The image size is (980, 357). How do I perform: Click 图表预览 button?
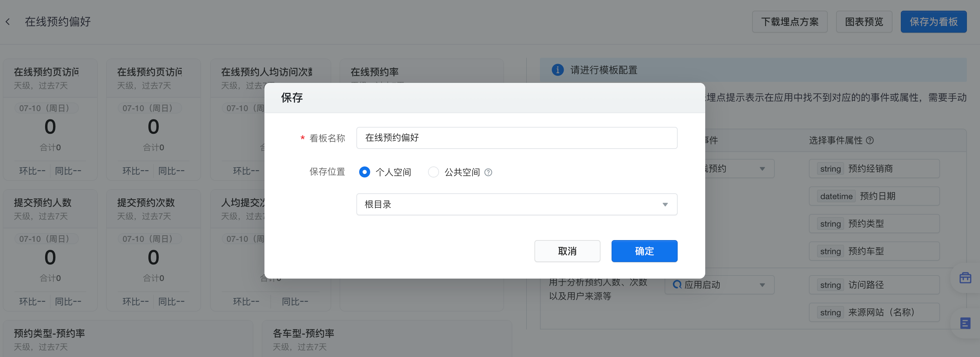[864, 22]
